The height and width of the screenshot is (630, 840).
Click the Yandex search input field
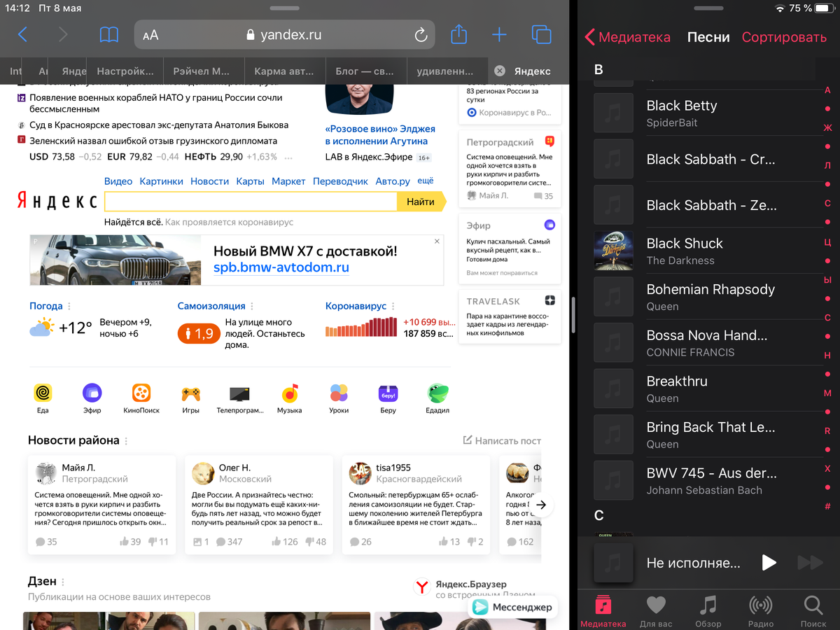[x=251, y=202]
